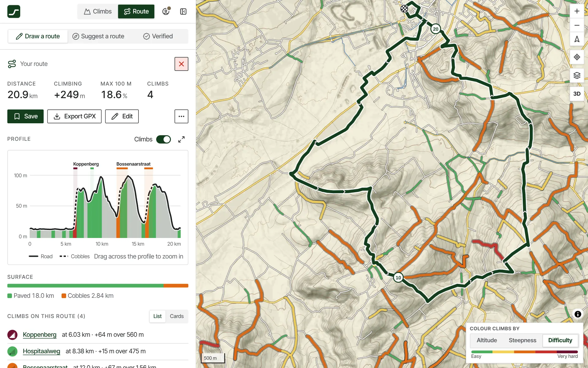Image resolution: width=588 pixels, height=368 pixels.
Task: Click the 20 km route marker
Action: click(435, 29)
